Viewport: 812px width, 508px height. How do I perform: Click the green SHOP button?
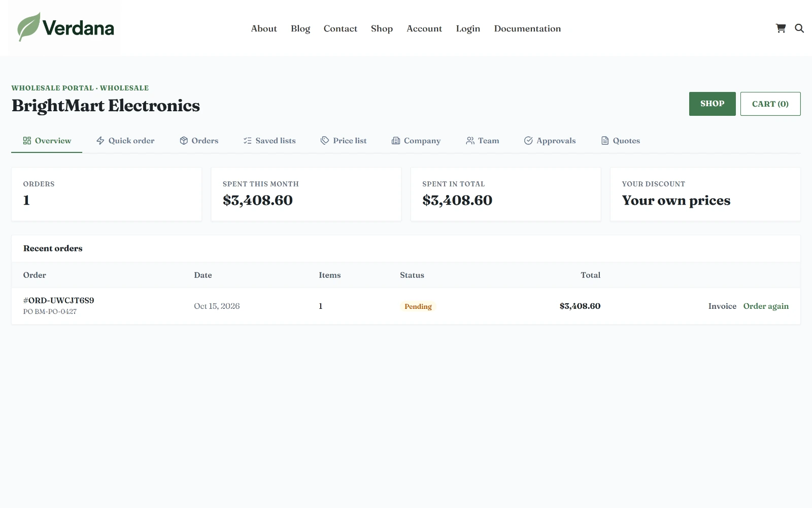point(712,104)
